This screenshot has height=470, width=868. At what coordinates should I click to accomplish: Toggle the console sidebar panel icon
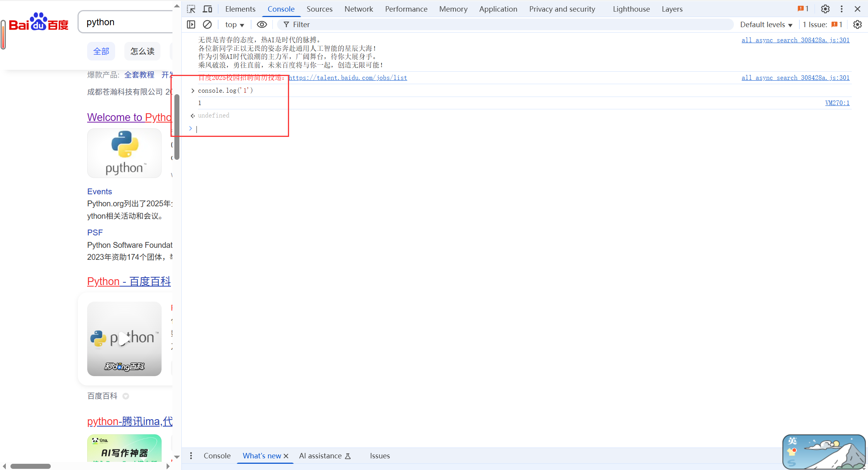[191, 24]
